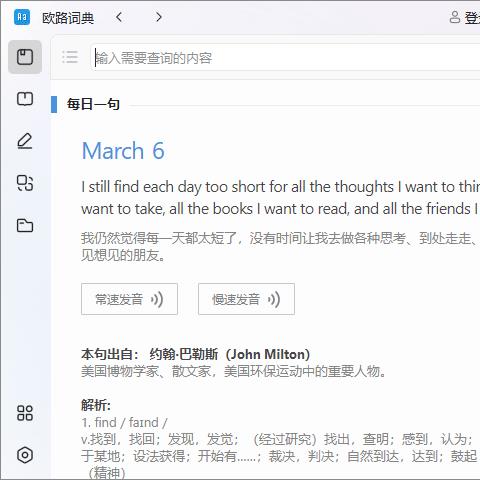Viewport: 480px width, 480px height.
Task: Open settings hexagon icon in sidebar
Action: click(25, 455)
